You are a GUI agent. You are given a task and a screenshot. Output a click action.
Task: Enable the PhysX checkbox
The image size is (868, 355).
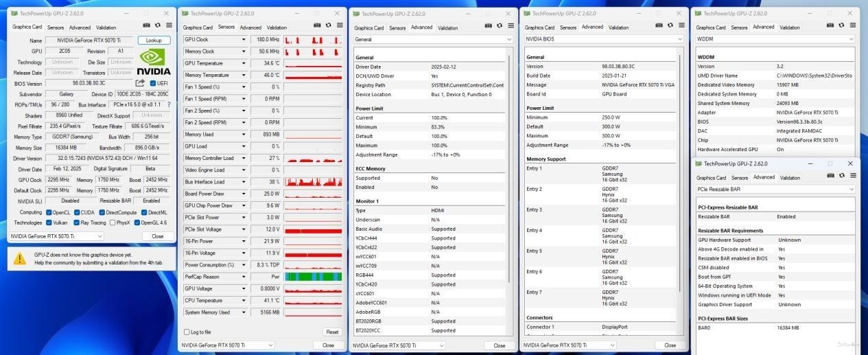coord(111,222)
